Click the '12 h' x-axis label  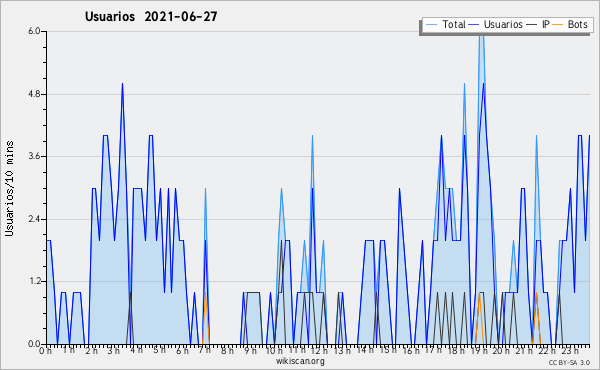pyautogui.click(x=319, y=351)
